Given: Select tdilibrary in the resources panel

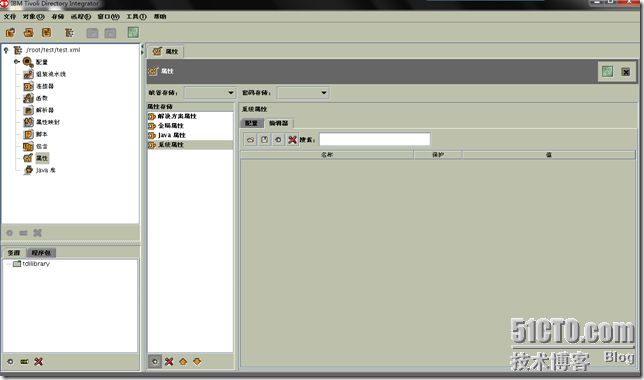Looking at the screenshot, I should point(36,264).
